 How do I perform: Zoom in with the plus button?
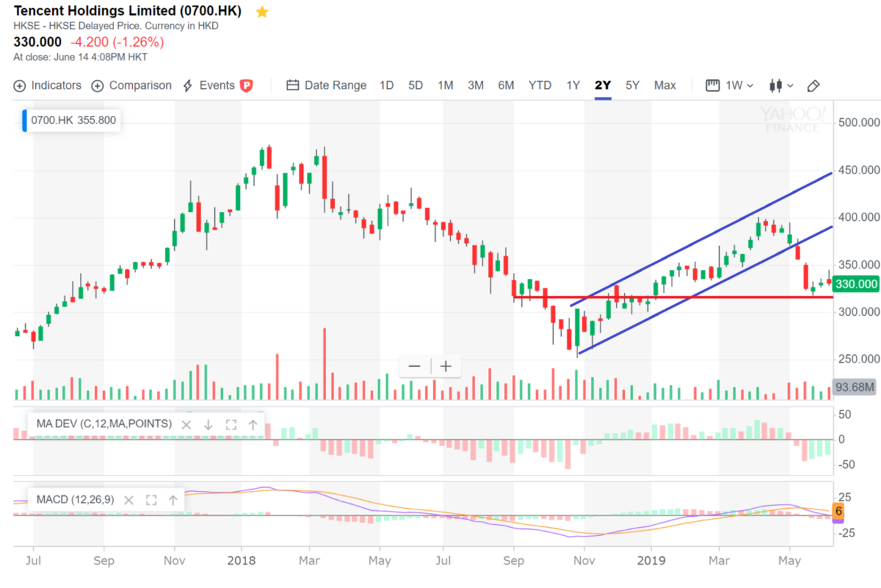click(x=446, y=366)
